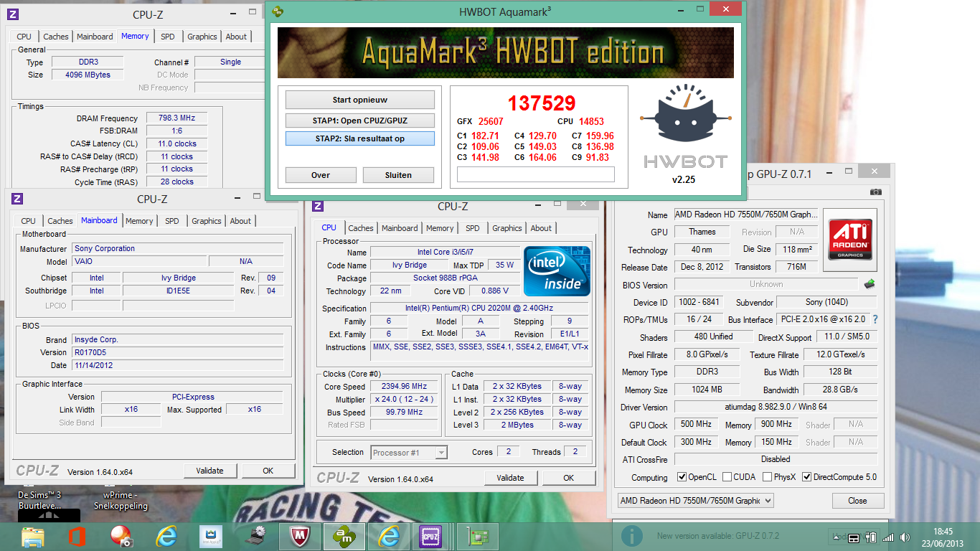Click the DRAM Frequency value 798.3 MHz
The height and width of the screenshot is (551, 980).
[x=176, y=118]
